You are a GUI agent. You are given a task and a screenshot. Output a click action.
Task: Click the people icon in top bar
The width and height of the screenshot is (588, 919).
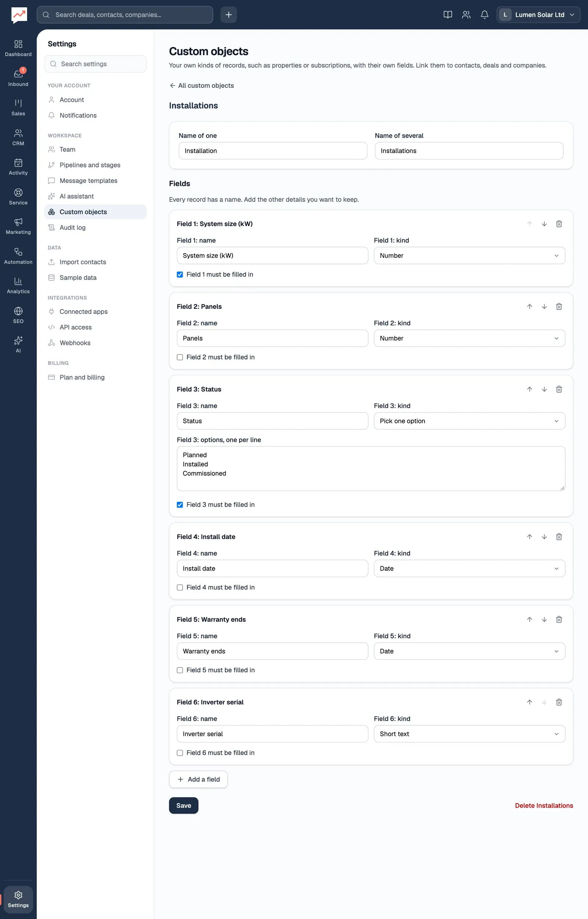(x=466, y=14)
